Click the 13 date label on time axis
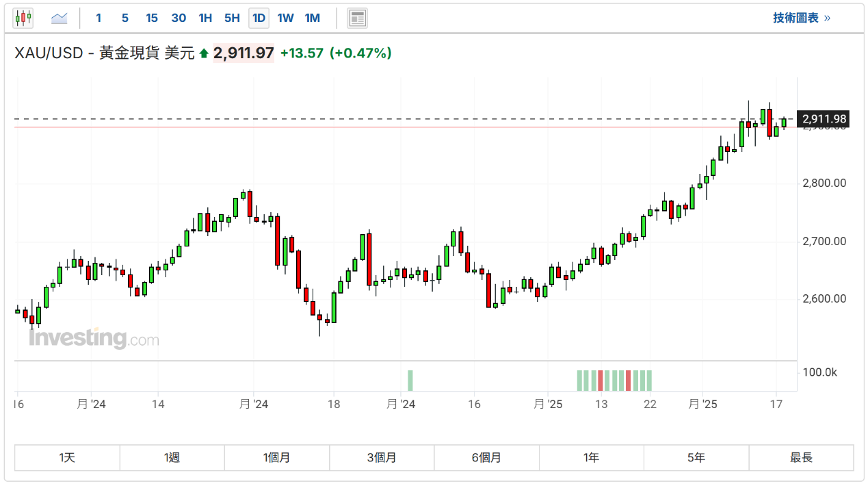Screen dimensions: 868x486 (x=601, y=404)
